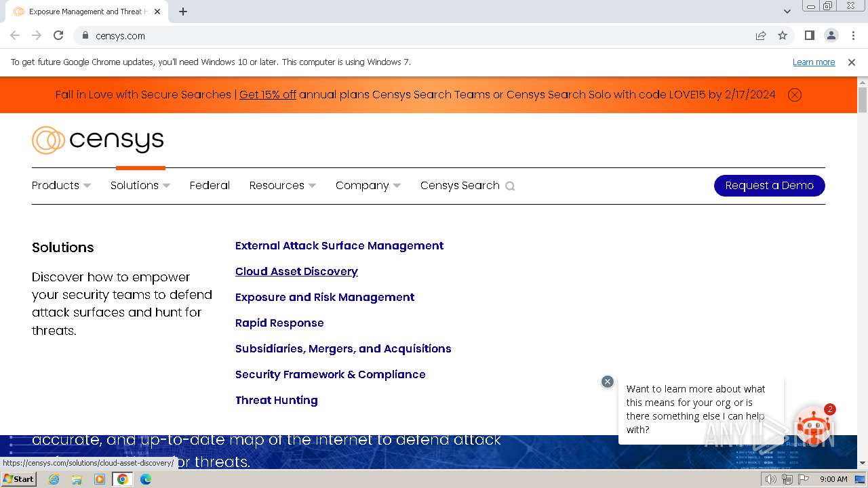Share this page icon
The height and width of the screenshot is (488, 868).
pyautogui.click(x=761, y=35)
